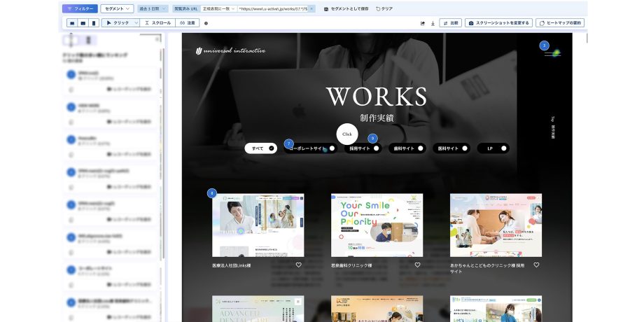Click the フィルター button
644x322 pixels.
[x=79, y=8]
